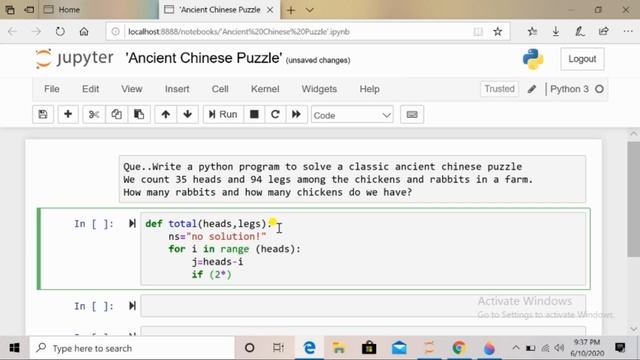
Task: Open the Help menu
Action: 369,89
